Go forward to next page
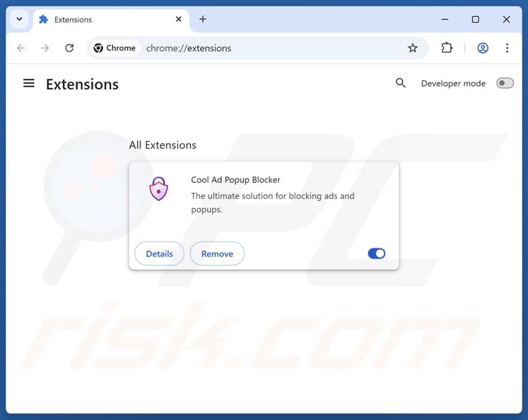Image resolution: width=528 pixels, height=420 pixels. (x=45, y=48)
